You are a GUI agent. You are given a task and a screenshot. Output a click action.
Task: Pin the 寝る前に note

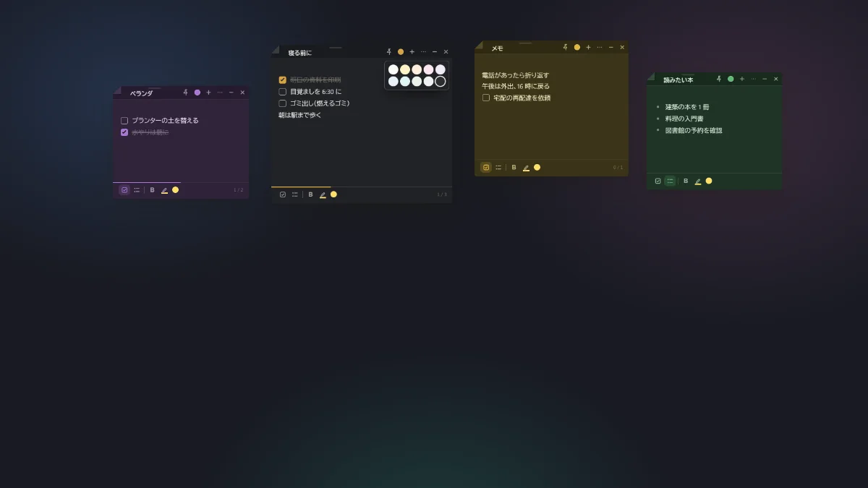point(389,52)
